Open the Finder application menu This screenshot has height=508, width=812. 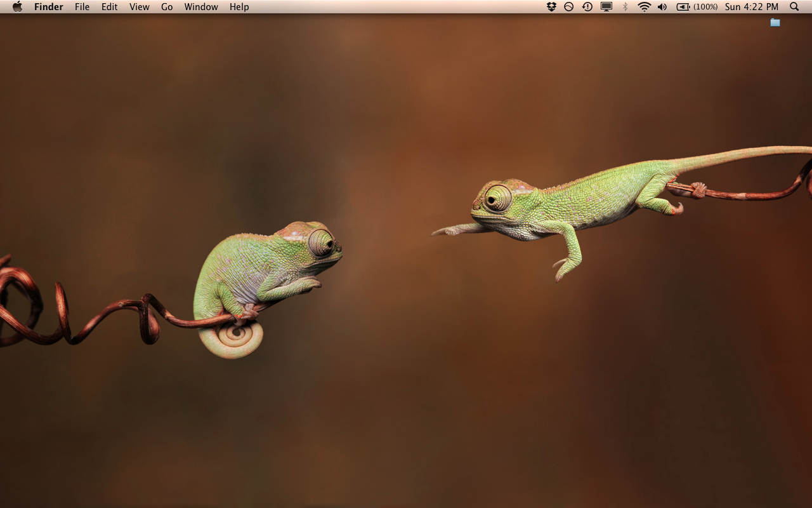coord(49,7)
